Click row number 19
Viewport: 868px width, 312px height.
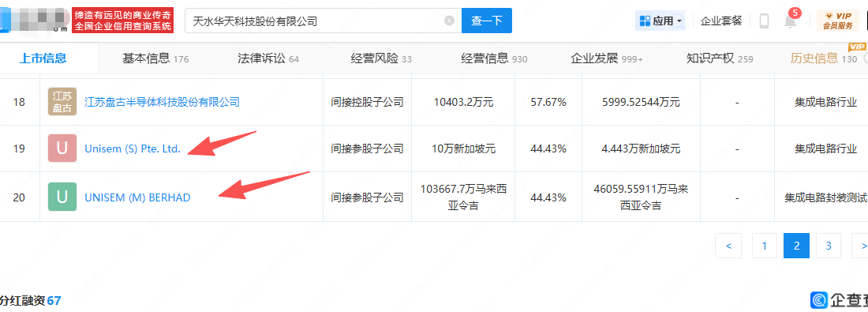coord(20,149)
